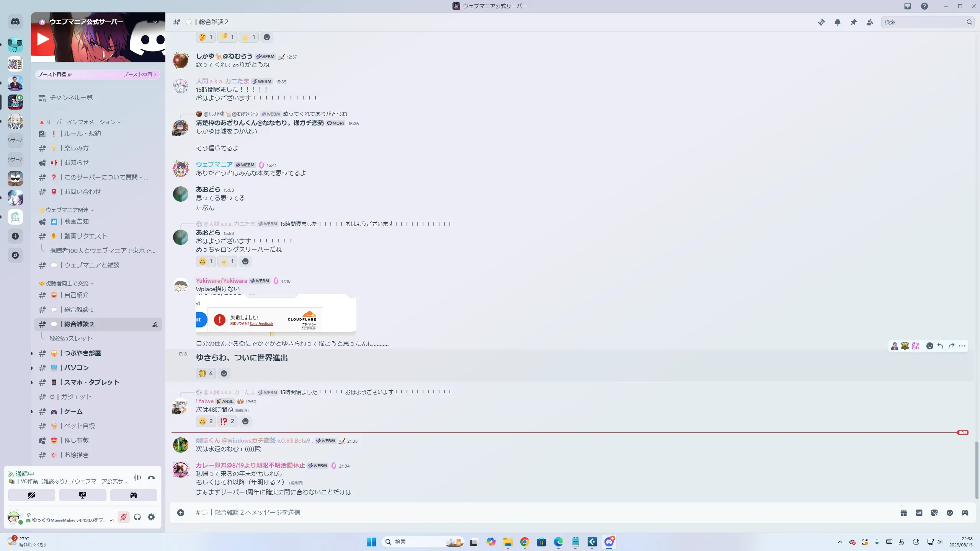Viewport: 980px width, 551px height.
Task: Open the ウェブマニア公式サーバー server dropdown
Action: click(x=155, y=22)
